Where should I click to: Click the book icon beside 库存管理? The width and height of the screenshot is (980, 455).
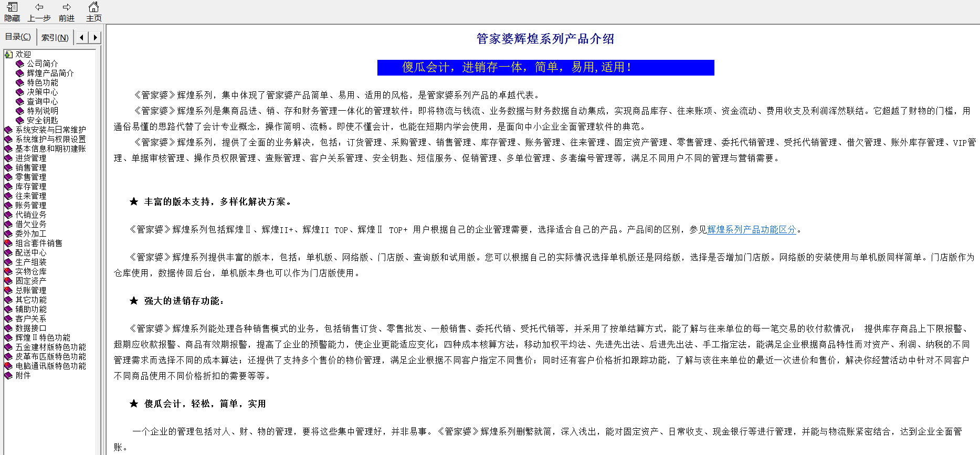(8, 186)
